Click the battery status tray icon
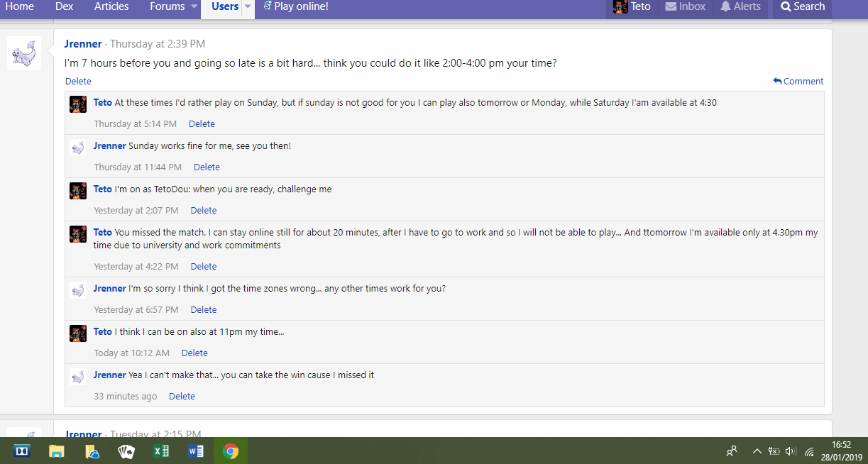The width and height of the screenshot is (868, 464). tap(774, 451)
